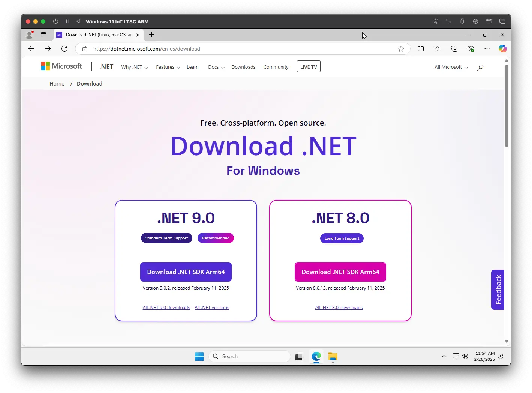Click the browser address bar

point(240,49)
